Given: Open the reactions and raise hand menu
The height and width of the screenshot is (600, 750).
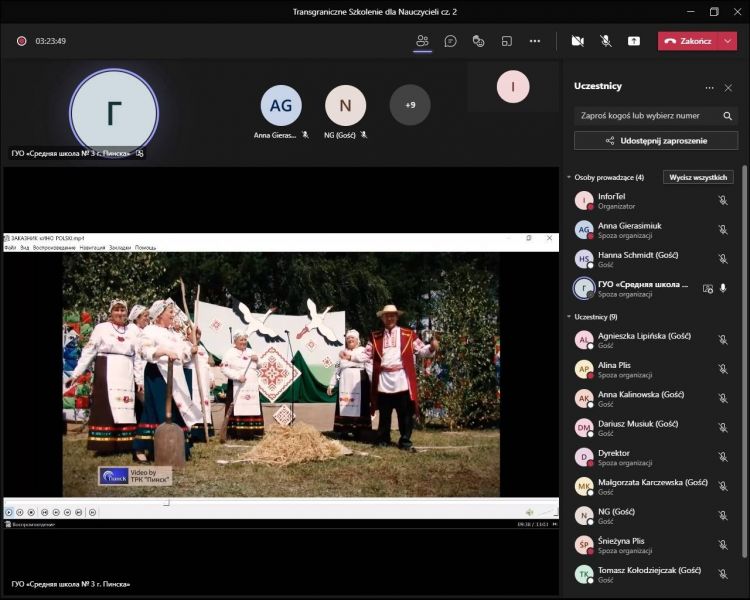Looking at the screenshot, I should (x=479, y=41).
